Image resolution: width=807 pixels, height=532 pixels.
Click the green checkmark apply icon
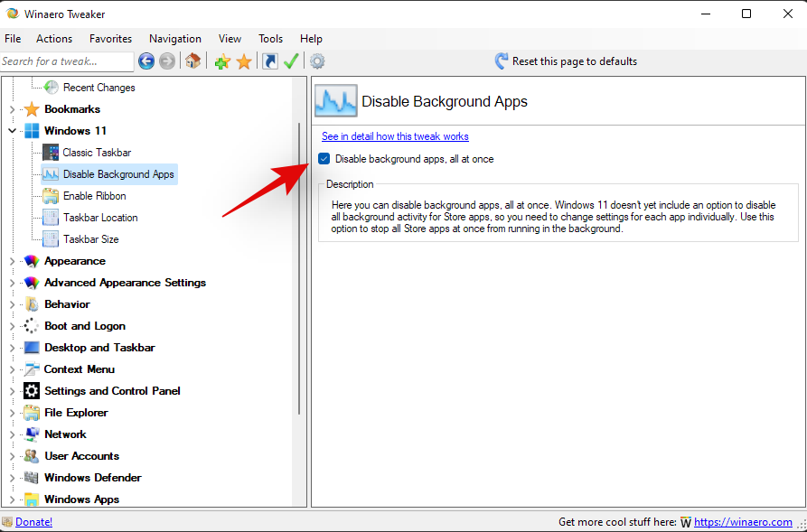[x=291, y=61]
